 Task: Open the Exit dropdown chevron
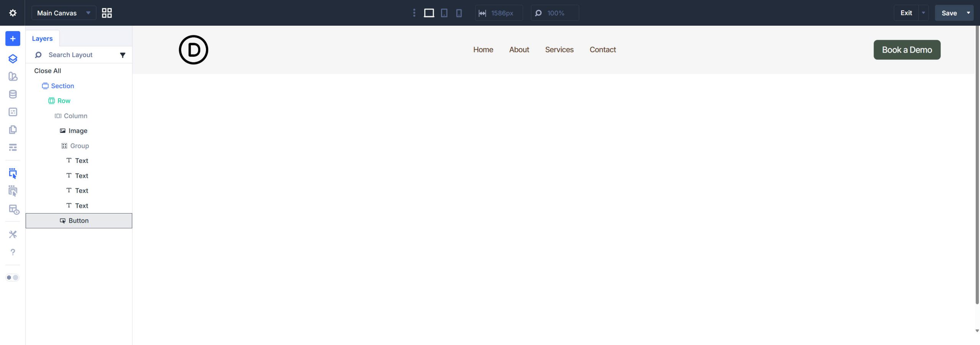point(923,13)
